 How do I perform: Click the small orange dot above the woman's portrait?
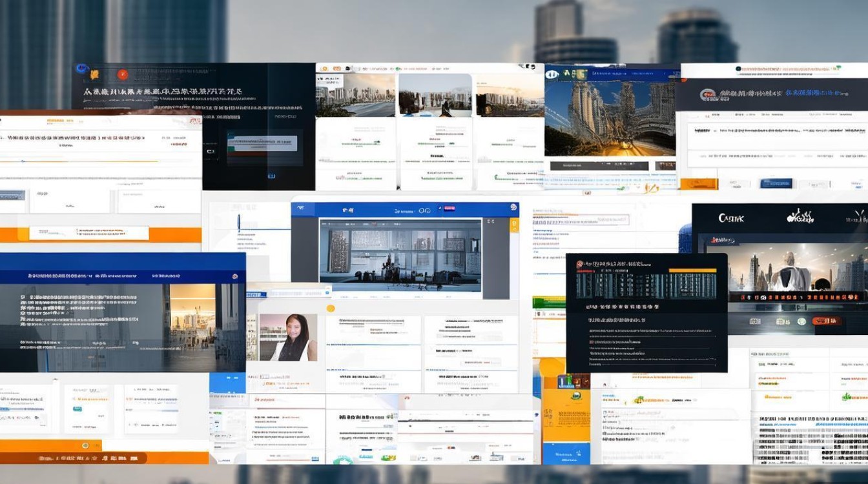(331, 308)
